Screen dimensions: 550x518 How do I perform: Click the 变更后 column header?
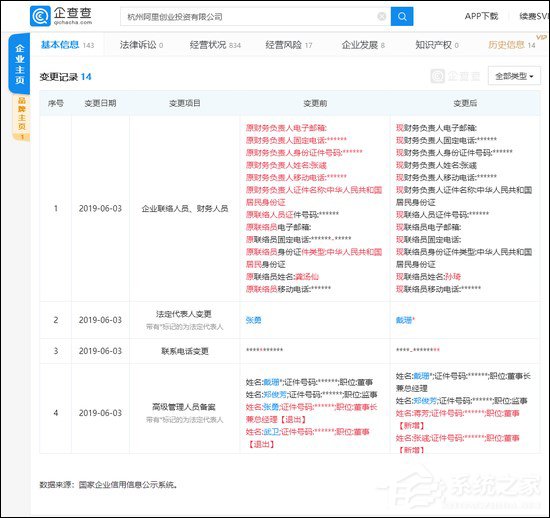(465, 103)
